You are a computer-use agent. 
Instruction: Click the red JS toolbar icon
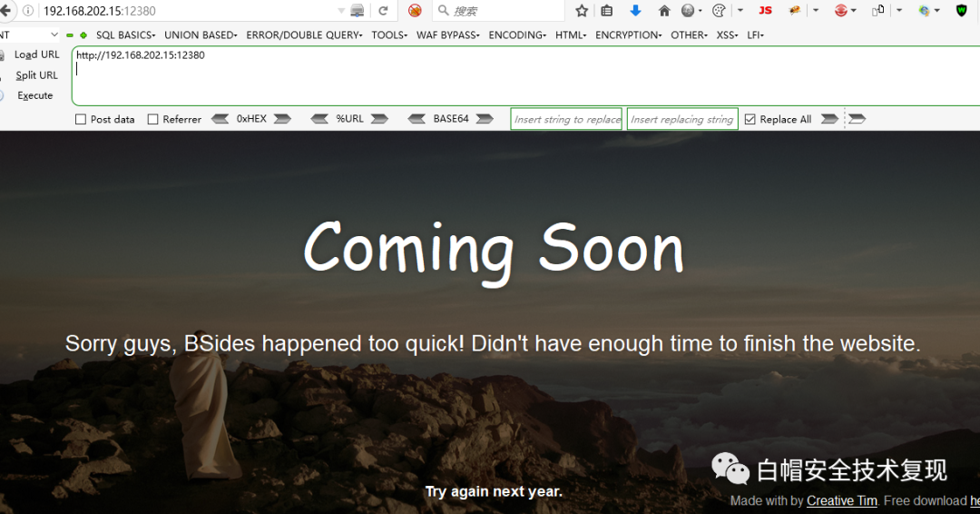765,11
